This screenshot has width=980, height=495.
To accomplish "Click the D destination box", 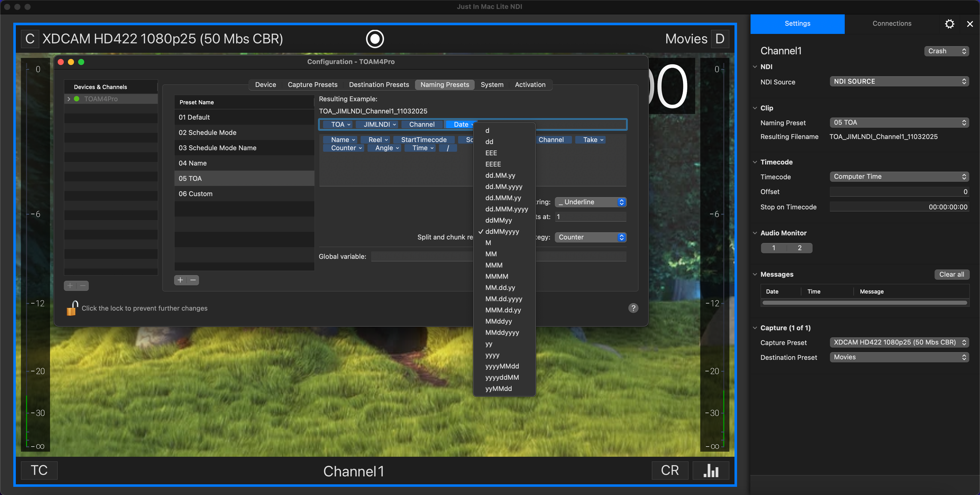I will pos(720,39).
